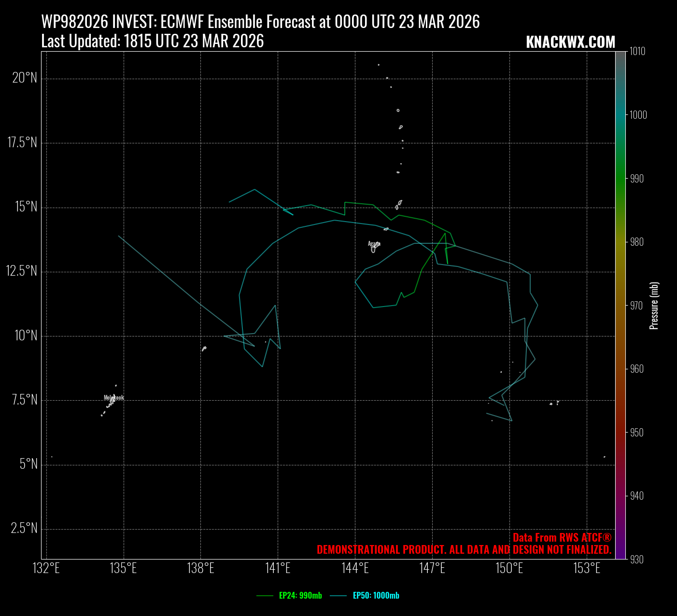Click the Last Updated timestamp text
This screenshot has width=677, height=616.
pos(153,42)
